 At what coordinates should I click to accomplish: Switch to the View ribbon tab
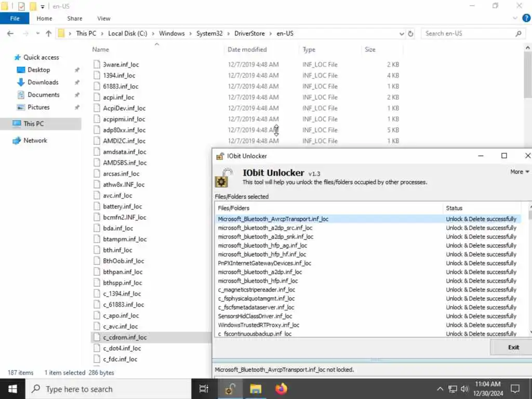point(104,18)
